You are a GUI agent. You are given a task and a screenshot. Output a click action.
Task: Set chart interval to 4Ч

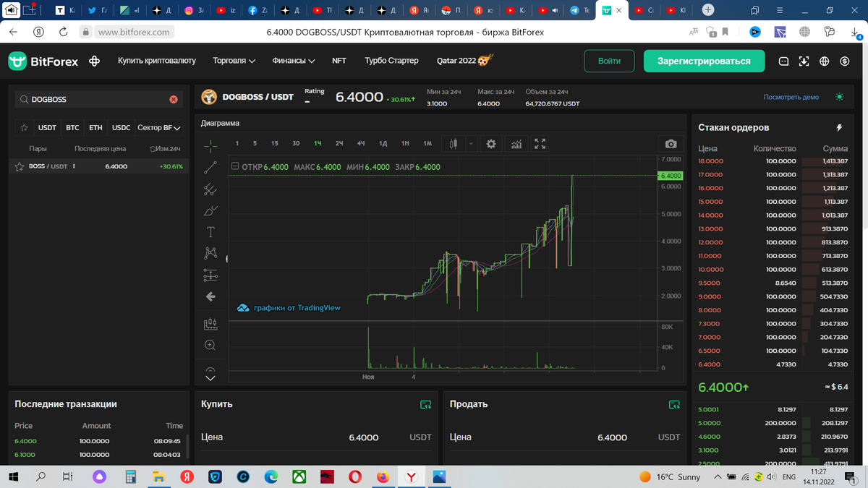361,144
